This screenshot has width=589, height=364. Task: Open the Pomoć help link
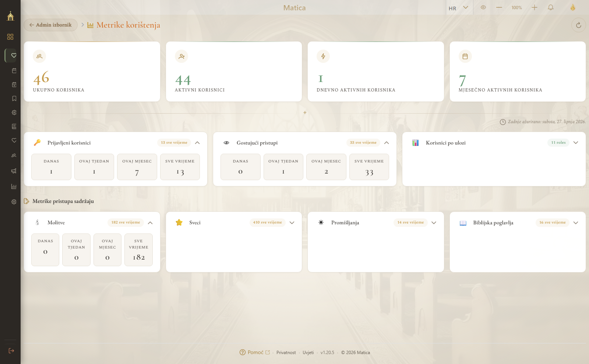255,352
